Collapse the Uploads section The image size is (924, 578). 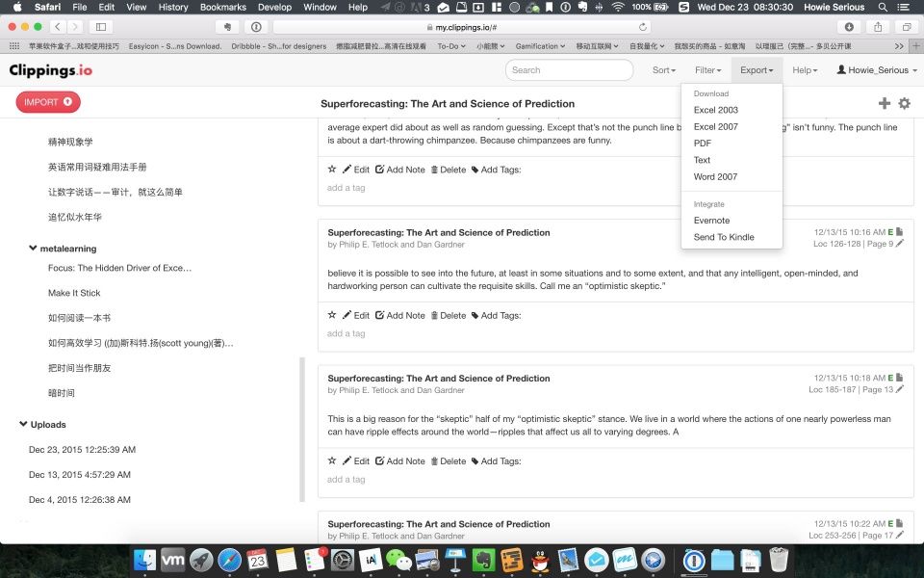tap(23, 424)
